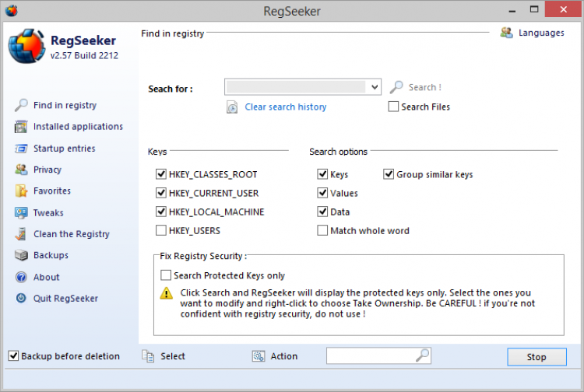Open Startup entries section

pyautogui.click(x=64, y=149)
